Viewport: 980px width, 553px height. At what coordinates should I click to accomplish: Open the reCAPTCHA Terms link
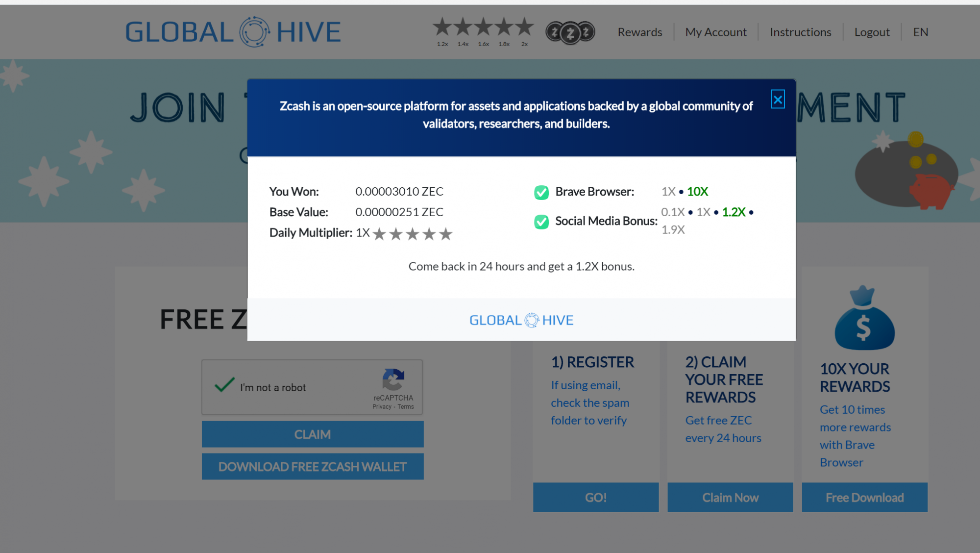406,407
